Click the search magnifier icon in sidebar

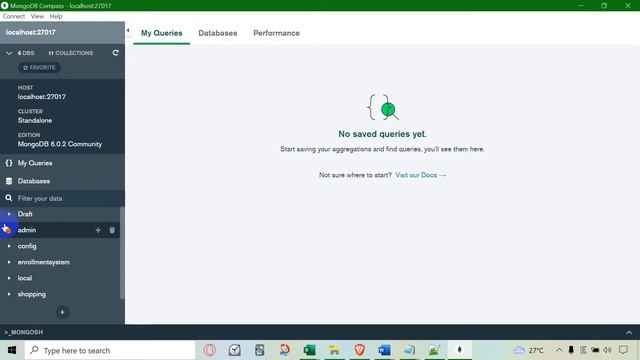pyautogui.click(x=9, y=198)
